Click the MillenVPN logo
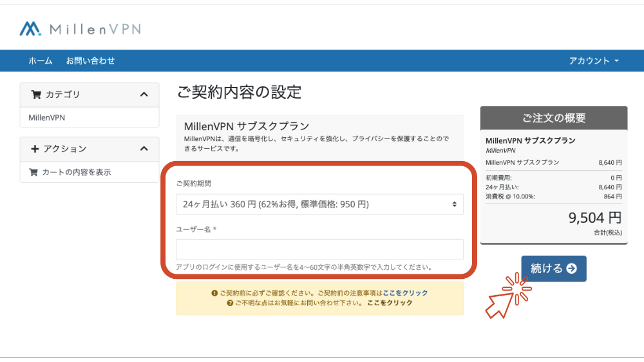Screen dimensions: 644x362 tap(80, 29)
